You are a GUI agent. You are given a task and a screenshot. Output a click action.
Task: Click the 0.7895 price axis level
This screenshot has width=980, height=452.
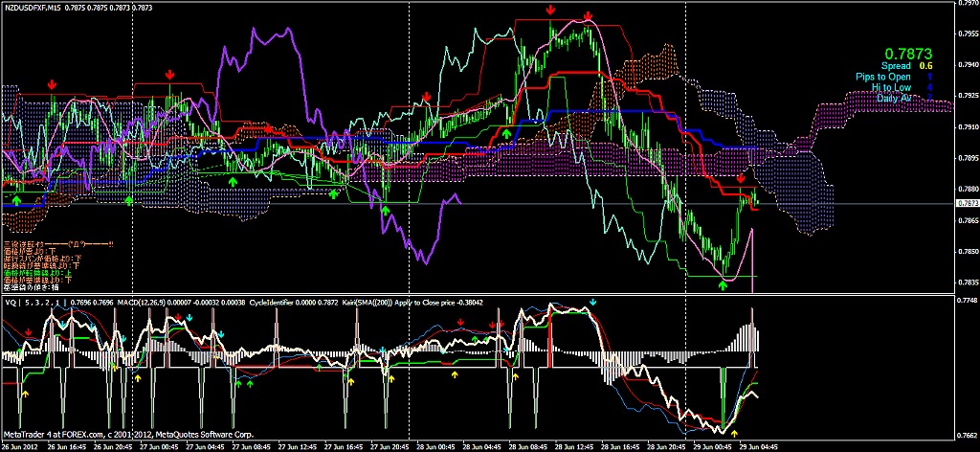(x=968, y=158)
